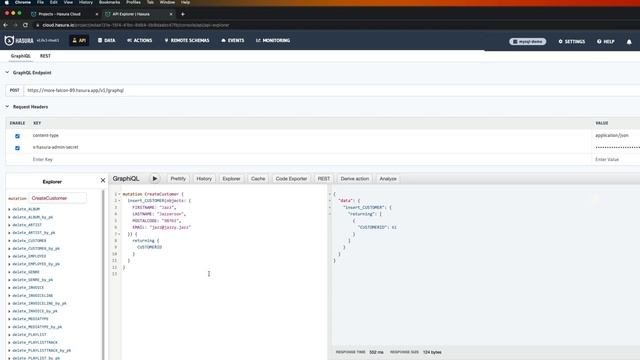Click the project name pill in the header
Viewport: 640px width, 360px height.
[x=527, y=42]
